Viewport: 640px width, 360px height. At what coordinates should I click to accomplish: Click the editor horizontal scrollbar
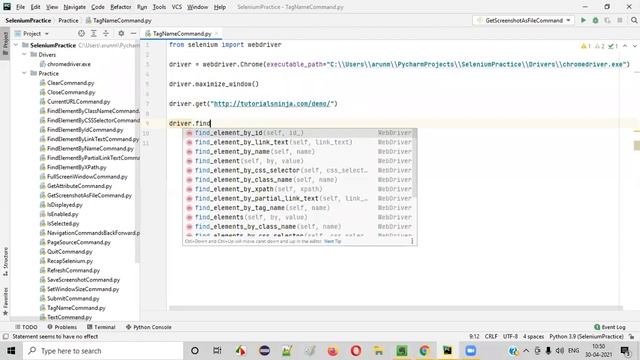396,308
